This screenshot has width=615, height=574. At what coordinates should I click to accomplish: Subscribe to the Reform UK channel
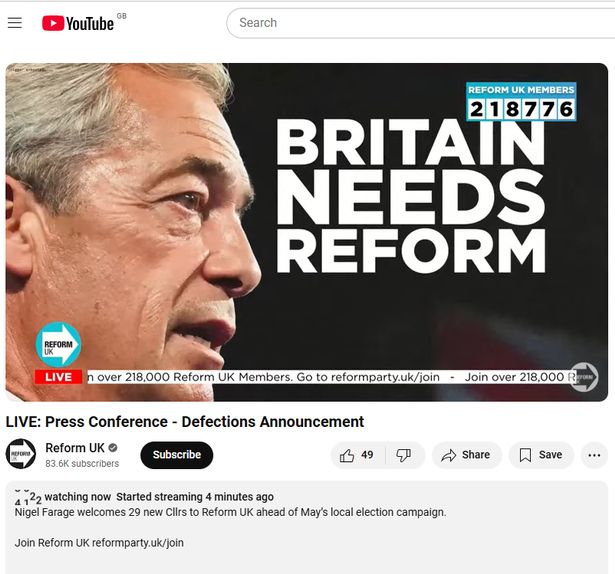pos(176,455)
